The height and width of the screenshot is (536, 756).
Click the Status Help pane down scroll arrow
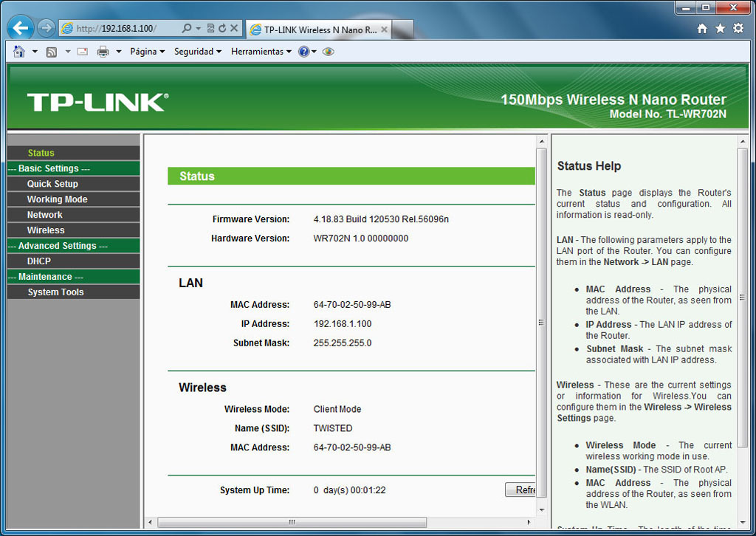click(742, 522)
